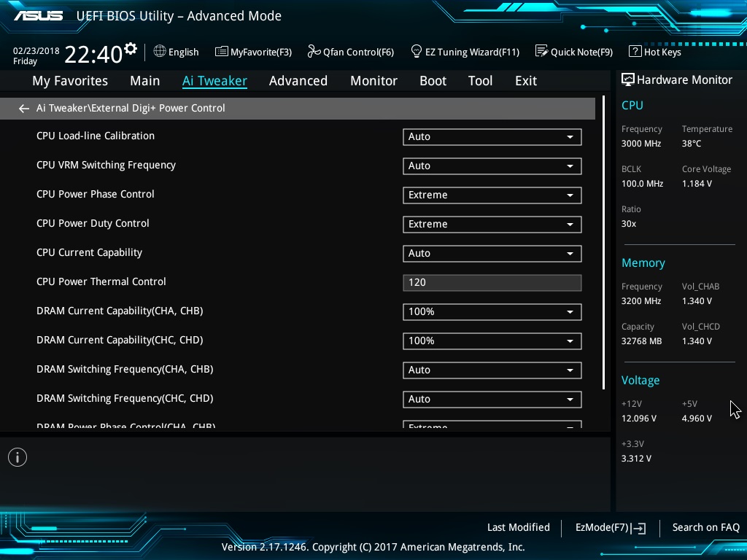
Task: Click CPU Power Duty Control label
Action: 93,223
